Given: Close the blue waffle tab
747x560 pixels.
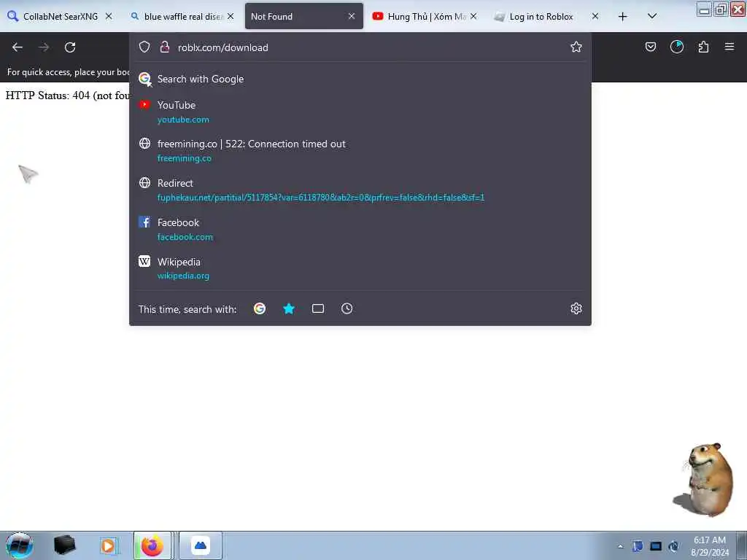Looking at the screenshot, I should point(230,16).
